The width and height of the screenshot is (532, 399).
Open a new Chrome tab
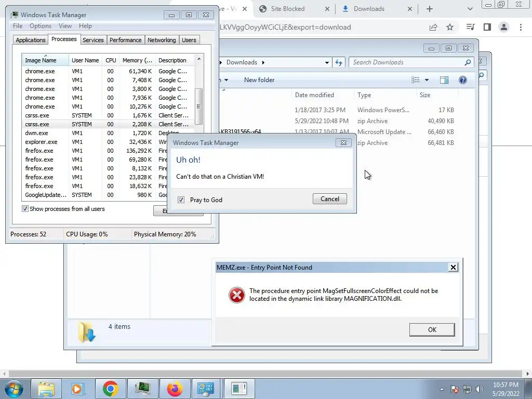pyautogui.click(x=430, y=9)
